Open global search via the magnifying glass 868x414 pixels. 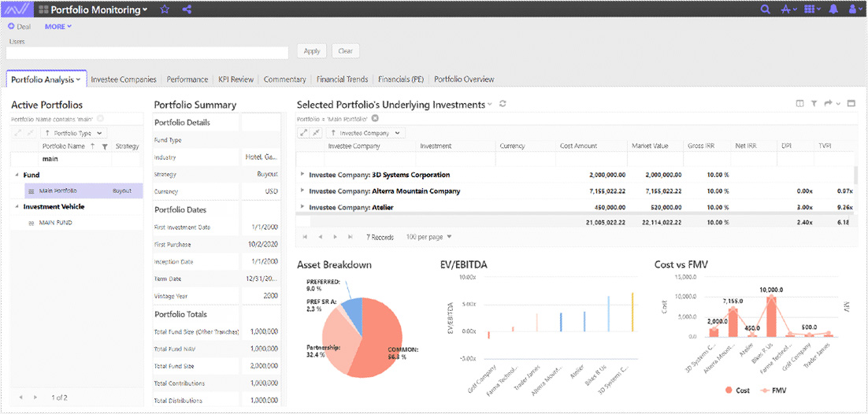tap(766, 9)
